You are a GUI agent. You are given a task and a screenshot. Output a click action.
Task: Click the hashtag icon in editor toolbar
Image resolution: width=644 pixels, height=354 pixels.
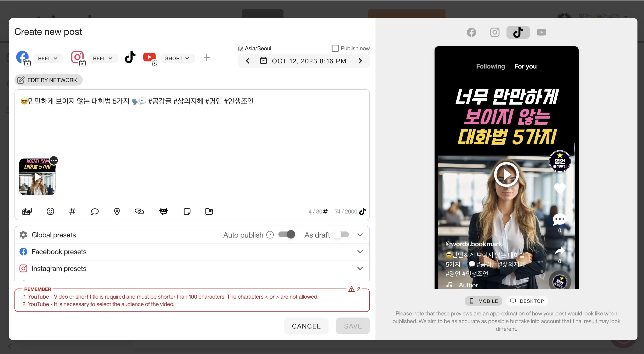(72, 212)
